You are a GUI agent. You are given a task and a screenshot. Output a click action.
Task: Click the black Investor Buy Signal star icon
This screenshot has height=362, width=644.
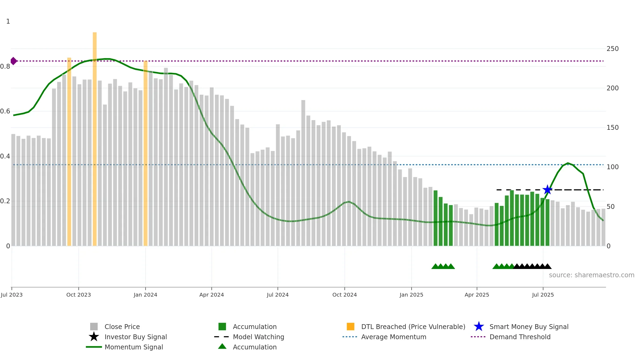tap(94, 337)
